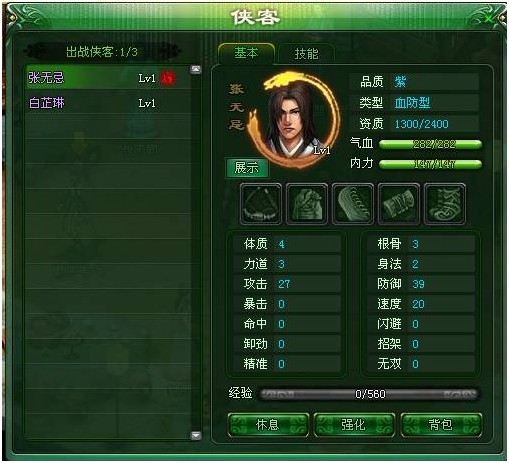Click the hero list scroll-up arrow
The image size is (509, 463).
pos(196,69)
